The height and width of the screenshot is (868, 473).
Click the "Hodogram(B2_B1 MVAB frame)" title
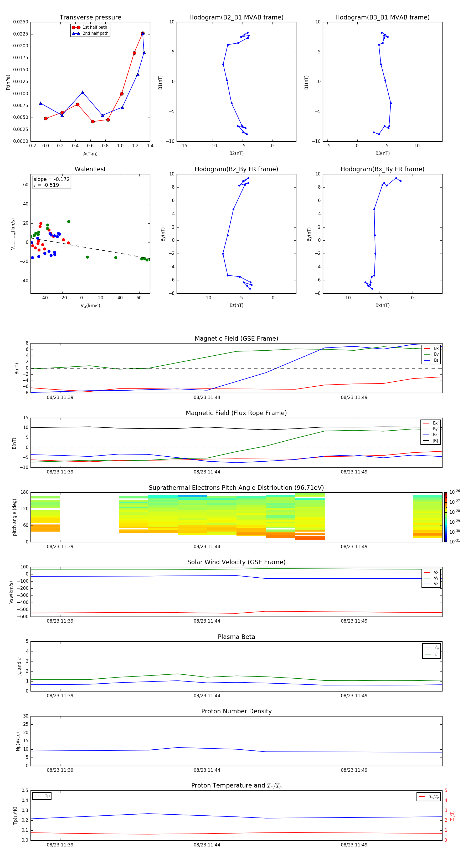click(236, 18)
